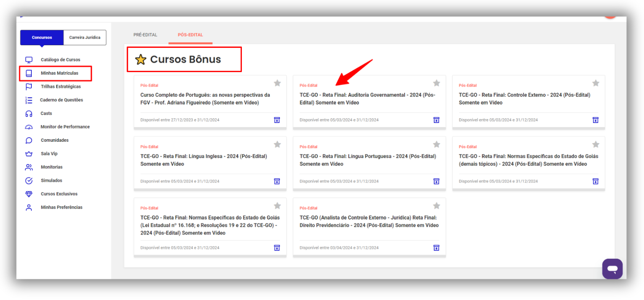Viewport: 644px width, 300px height.
Task: Open Caderno de Questões
Action: point(61,100)
